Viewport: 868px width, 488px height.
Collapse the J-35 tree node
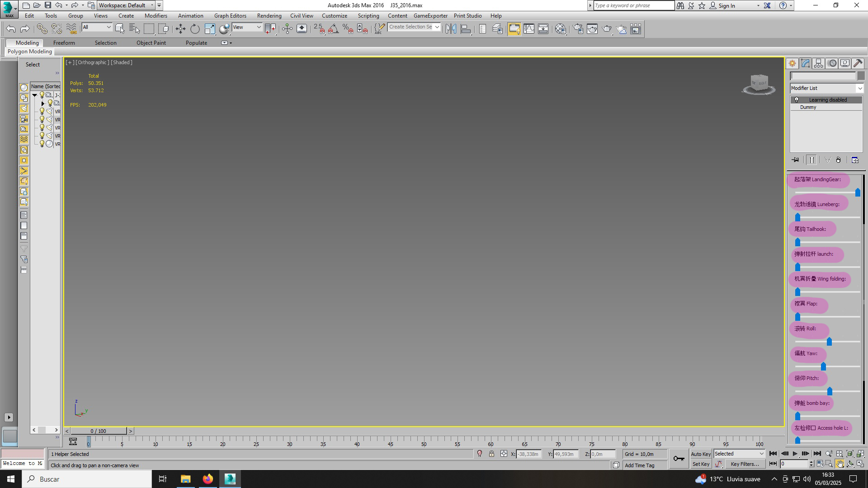34,95
